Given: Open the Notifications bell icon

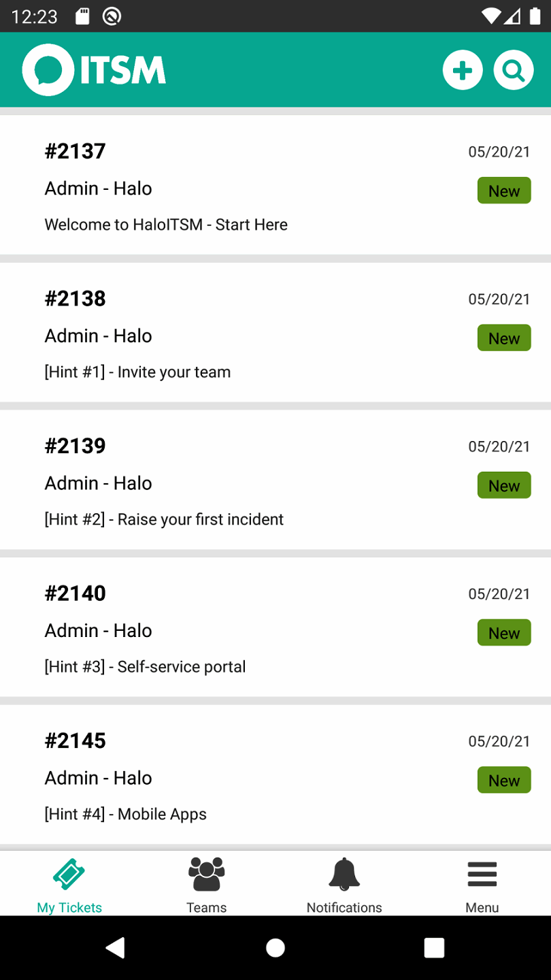Looking at the screenshot, I should [x=344, y=875].
